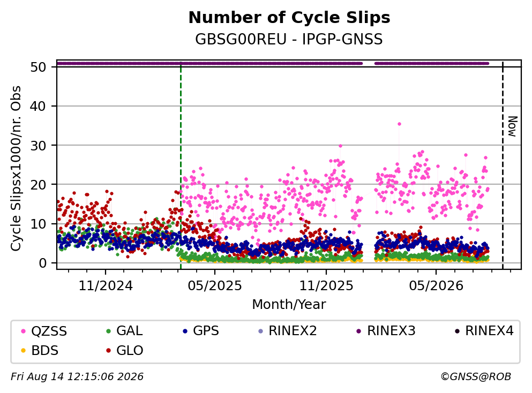The image size is (532, 393).
Task: Click the '©GNSS@ROB' copyright text
Action: tap(476, 377)
